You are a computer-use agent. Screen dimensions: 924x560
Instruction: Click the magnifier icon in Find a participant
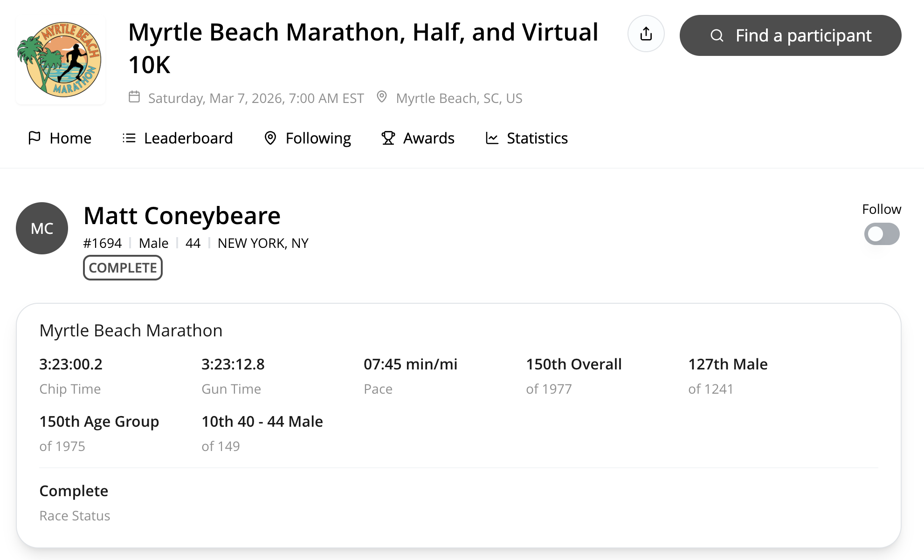tap(717, 35)
